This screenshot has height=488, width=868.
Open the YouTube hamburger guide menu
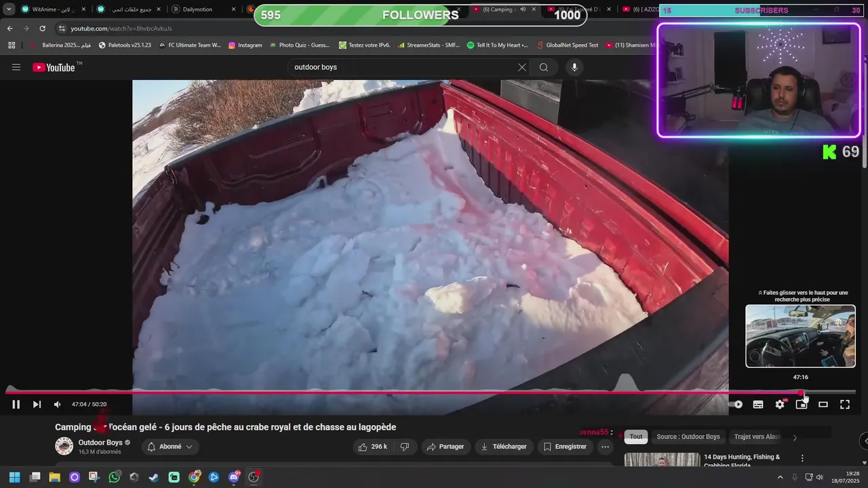(x=16, y=67)
